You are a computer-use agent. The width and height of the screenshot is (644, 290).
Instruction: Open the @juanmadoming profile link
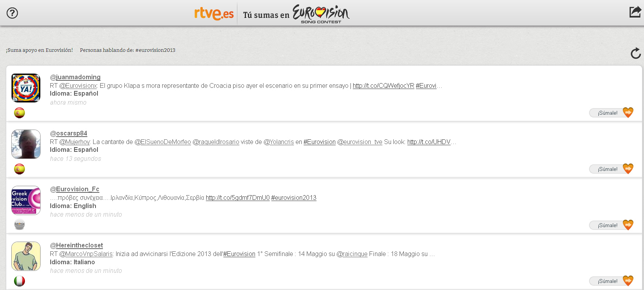point(75,77)
